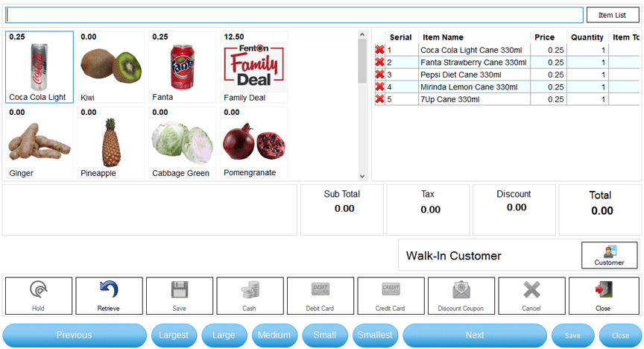The height and width of the screenshot is (349, 644).
Task: Set tile size to Large
Action: click(x=224, y=335)
